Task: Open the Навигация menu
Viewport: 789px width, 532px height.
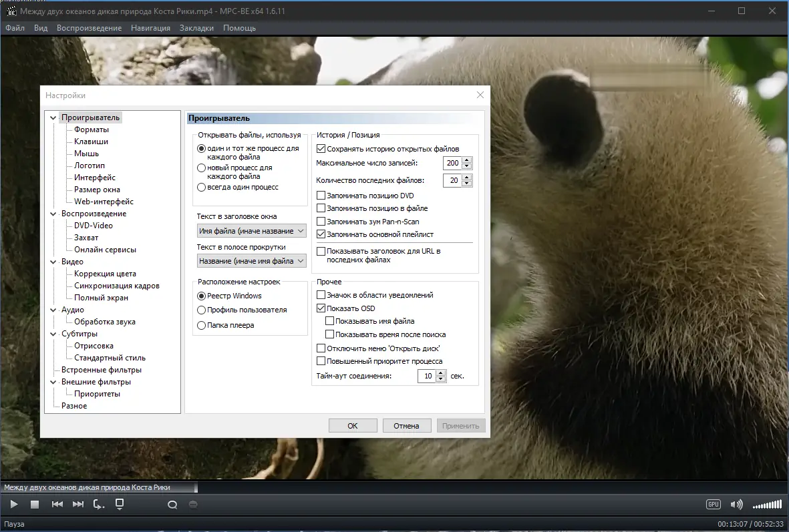Action: [150, 28]
